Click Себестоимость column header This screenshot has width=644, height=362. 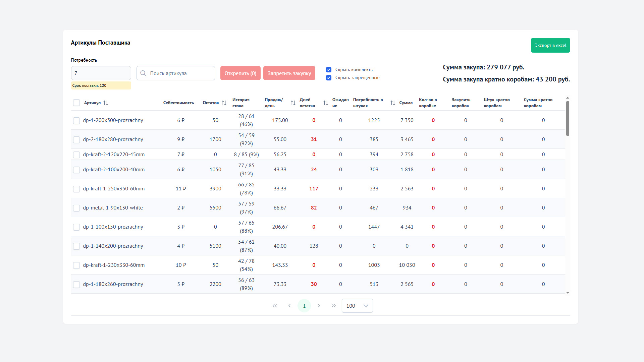pyautogui.click(x=178, y=103)
